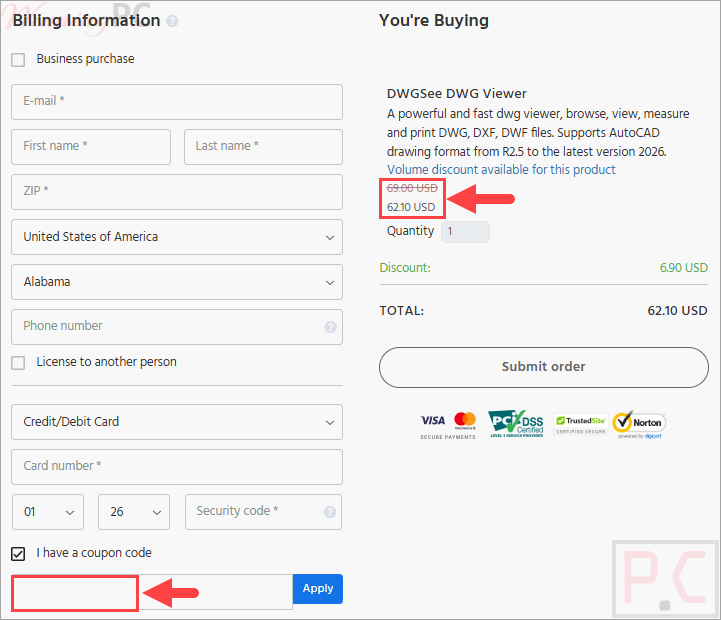Click the You're Buying heading

[434, 21]
